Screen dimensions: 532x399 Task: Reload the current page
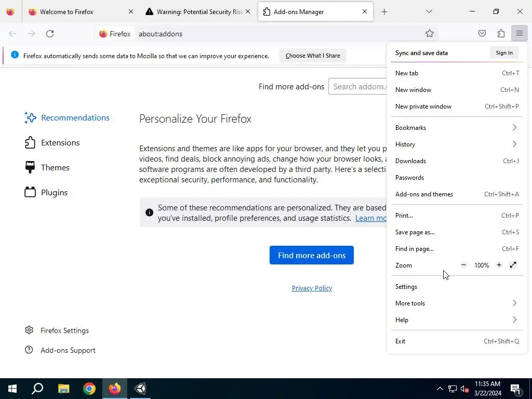click(50, 34)
